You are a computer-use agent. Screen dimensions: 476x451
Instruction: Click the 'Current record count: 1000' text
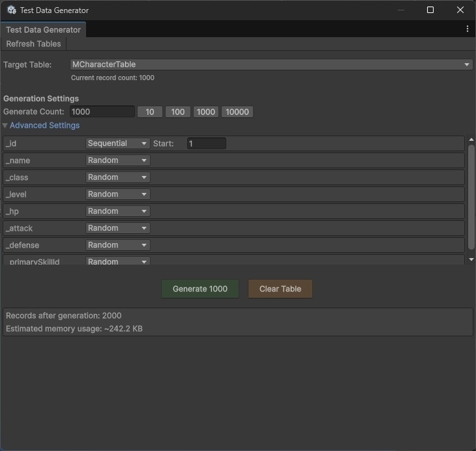(113, 78)
